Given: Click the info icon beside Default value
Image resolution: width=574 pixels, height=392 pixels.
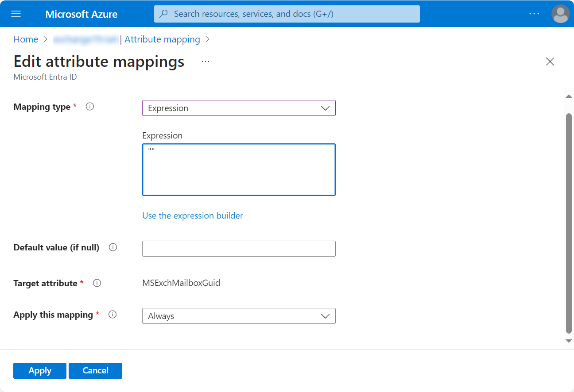Looking at the screenshot, I should tap(113, 247).
